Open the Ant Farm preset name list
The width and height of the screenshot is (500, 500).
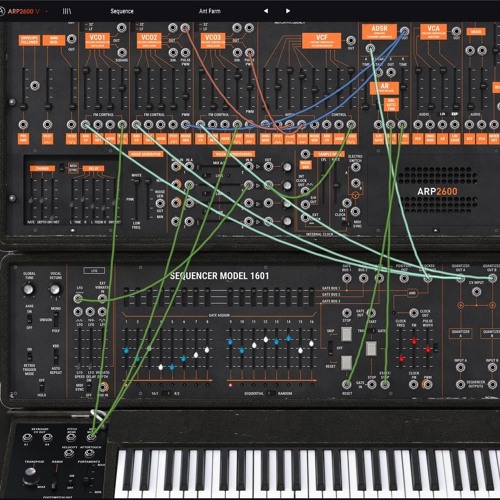click(210, 11)
